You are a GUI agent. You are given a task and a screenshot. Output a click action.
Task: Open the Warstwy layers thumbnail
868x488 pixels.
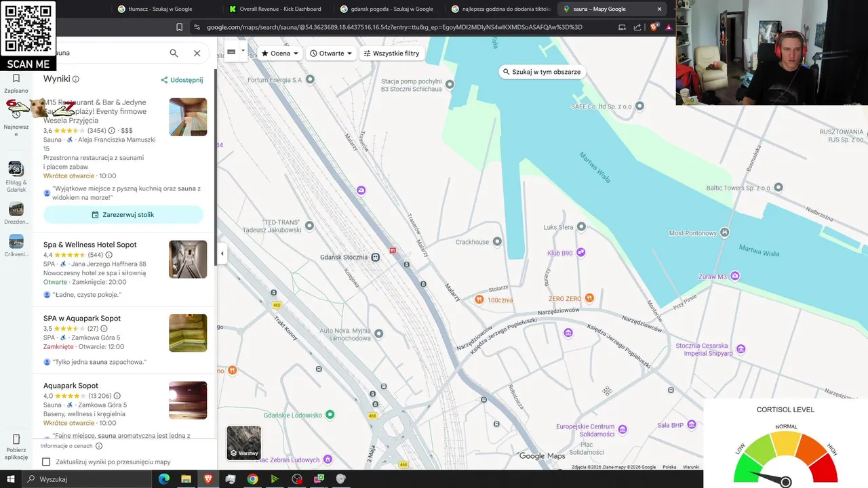pos(243,443)
